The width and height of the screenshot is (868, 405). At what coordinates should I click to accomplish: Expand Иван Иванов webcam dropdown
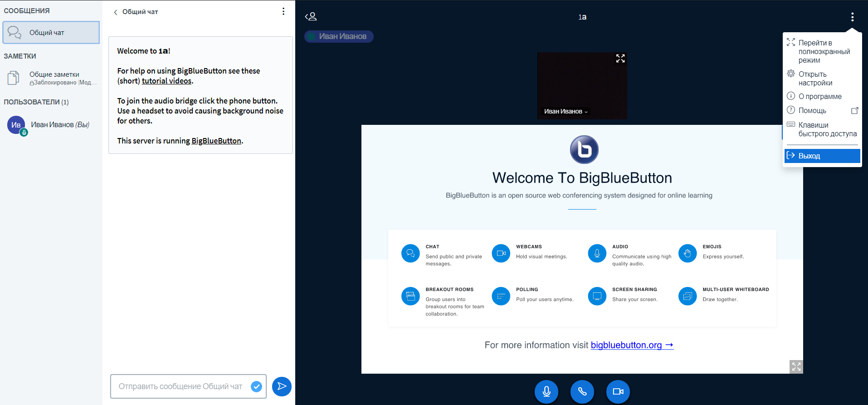(x=566, y=111)
